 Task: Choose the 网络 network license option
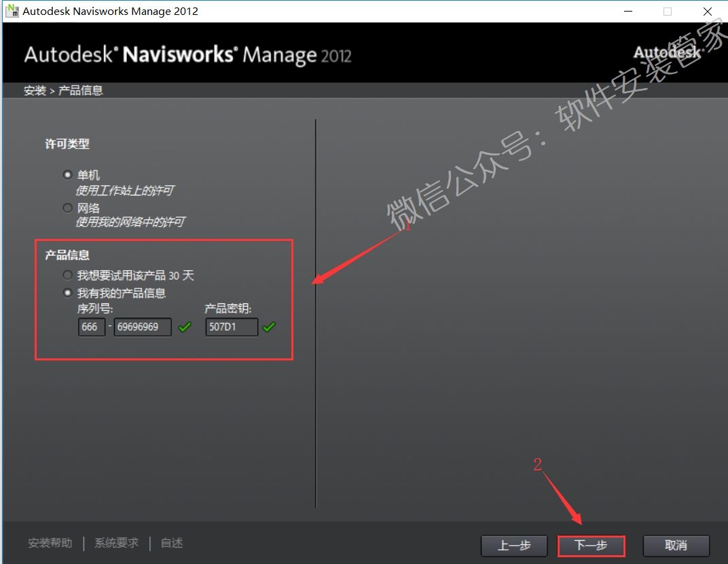(x=68, y=208)
